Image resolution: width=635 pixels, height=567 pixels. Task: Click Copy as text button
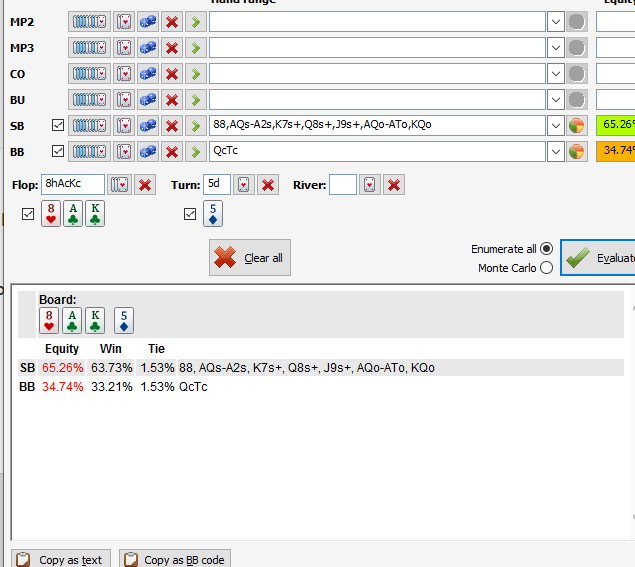click(61, 558)
